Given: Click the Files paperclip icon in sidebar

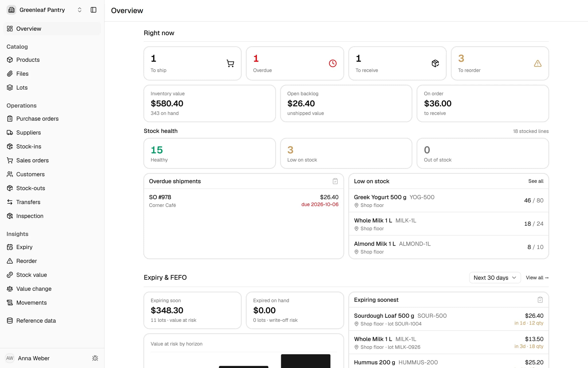Looking at the screenshot, I should click(10, 74).
